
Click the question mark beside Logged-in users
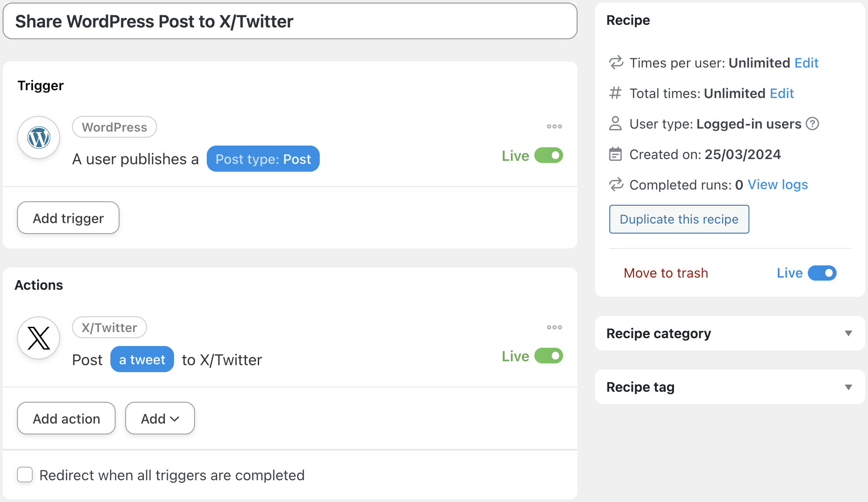[x=812, y=124]
